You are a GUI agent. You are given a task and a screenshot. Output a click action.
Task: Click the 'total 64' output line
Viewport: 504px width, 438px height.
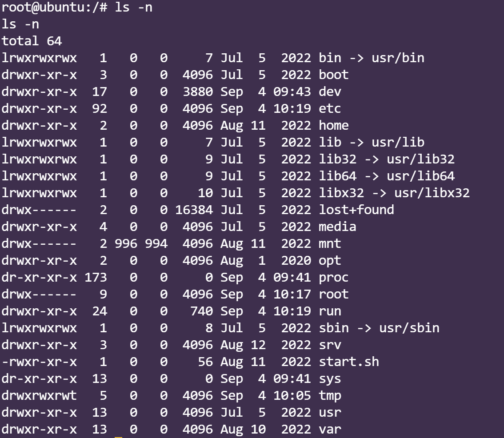click(x=32, y=41)
